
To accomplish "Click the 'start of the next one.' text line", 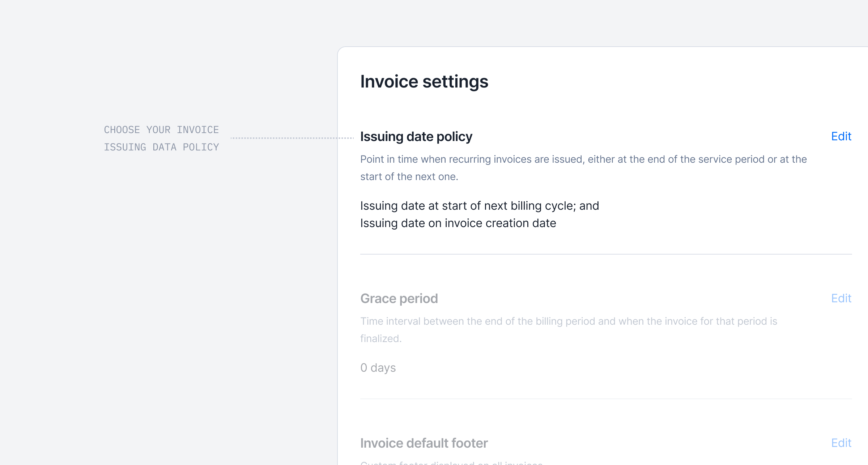I will pyautogui.click(x=409, y=177).
